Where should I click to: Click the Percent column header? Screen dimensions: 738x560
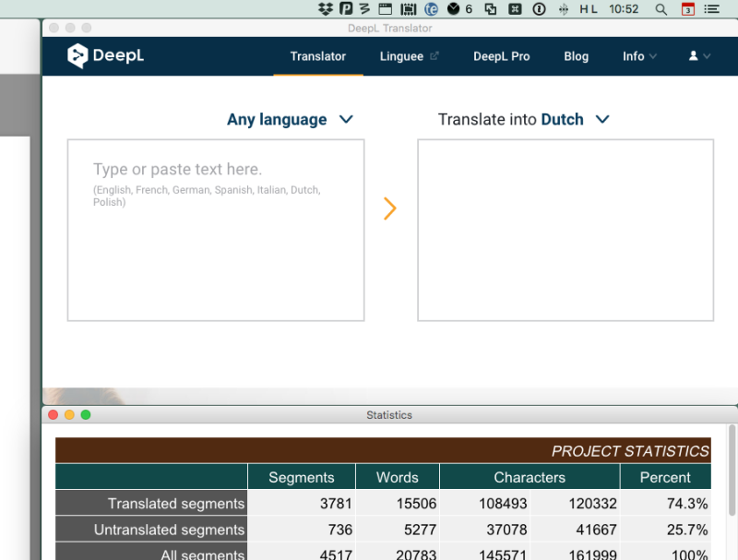pyautogui.click(x=665, y=477)
